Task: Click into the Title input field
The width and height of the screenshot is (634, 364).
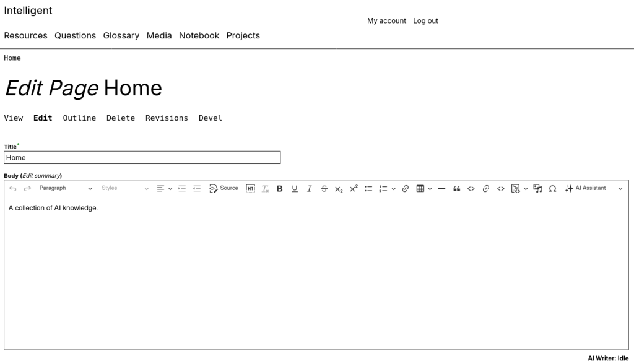Action: [x=142, y=158]
